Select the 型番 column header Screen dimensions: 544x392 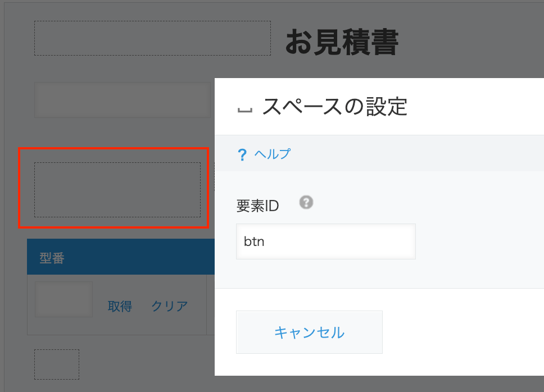point(121,257)
